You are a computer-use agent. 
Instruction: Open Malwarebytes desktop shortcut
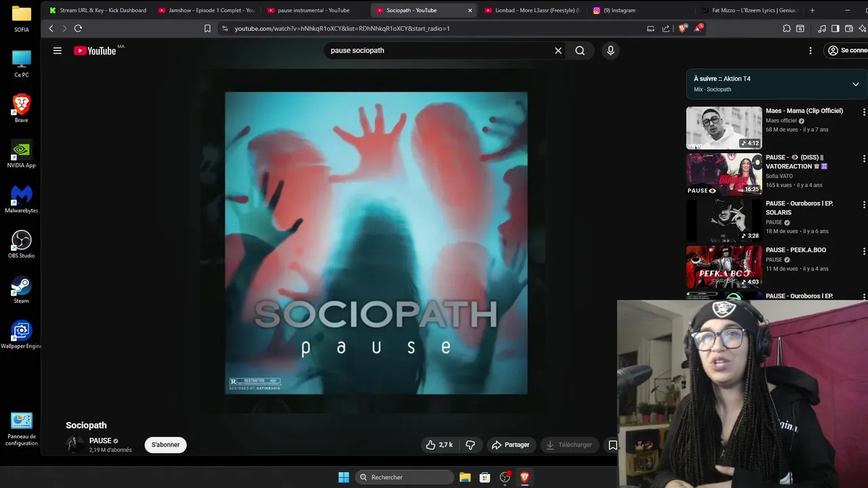coord(22,199)
